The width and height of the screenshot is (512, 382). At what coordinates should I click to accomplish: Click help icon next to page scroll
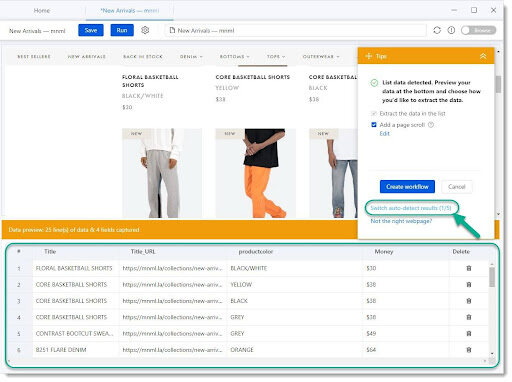click(x=431, y=125)
